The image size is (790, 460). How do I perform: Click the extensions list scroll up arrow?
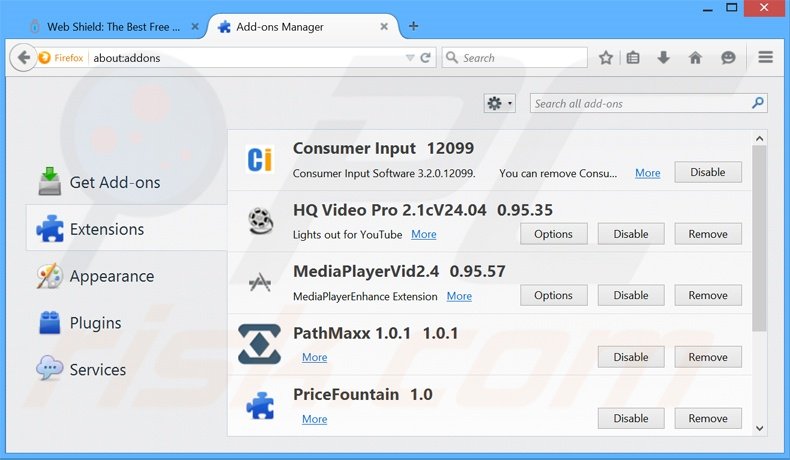pos(759,138)
